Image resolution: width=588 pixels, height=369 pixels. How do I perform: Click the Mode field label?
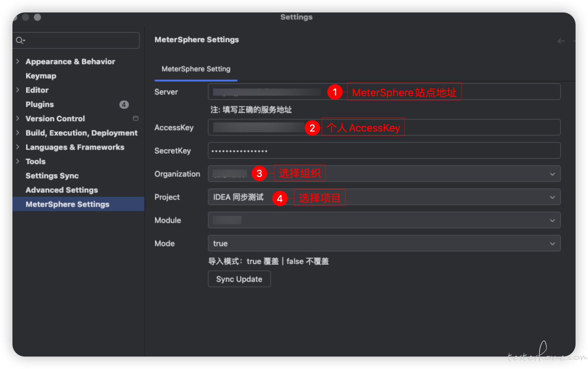(165, 243)
